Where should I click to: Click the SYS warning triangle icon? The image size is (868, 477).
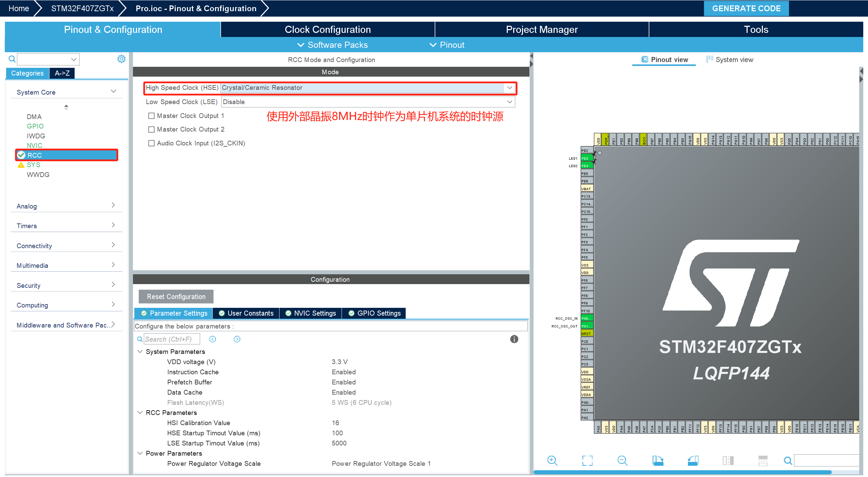(21, 165)
